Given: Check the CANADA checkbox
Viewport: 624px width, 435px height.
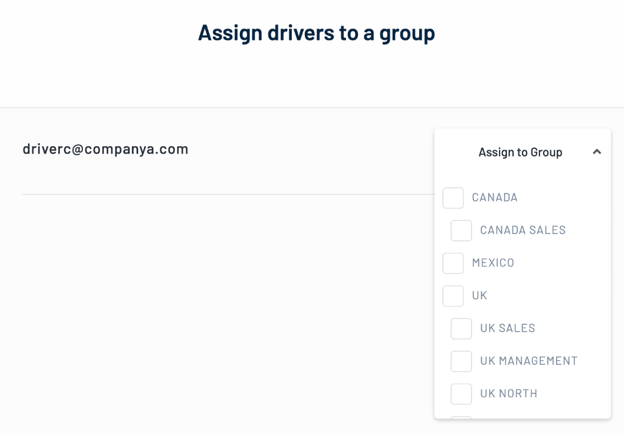Looking at the screenshot, I should 453,198.
